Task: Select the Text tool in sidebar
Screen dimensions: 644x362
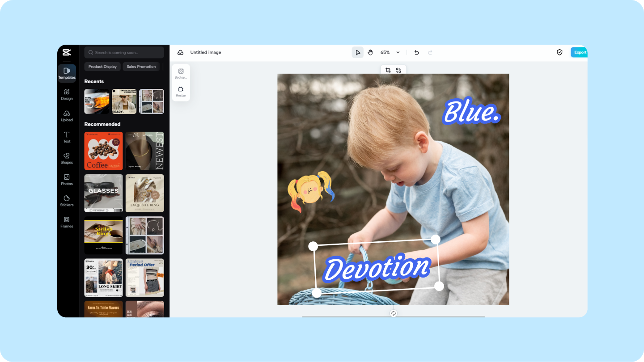Action: pyautogui.click(x=67, y=137)
